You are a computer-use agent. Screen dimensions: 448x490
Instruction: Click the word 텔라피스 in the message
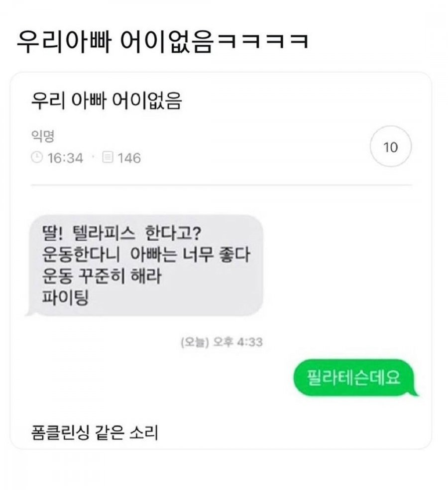[x=104, y=233]
